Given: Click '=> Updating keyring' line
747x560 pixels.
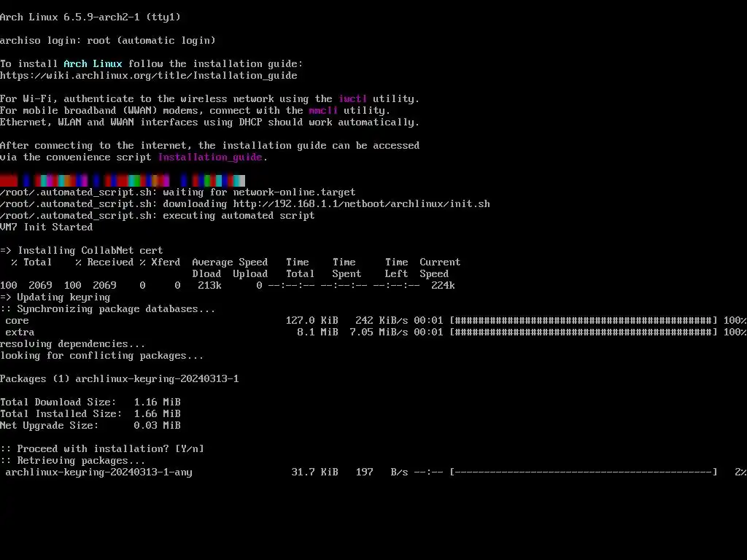Looking at the screenshot, I should click(x=55, y=297).
